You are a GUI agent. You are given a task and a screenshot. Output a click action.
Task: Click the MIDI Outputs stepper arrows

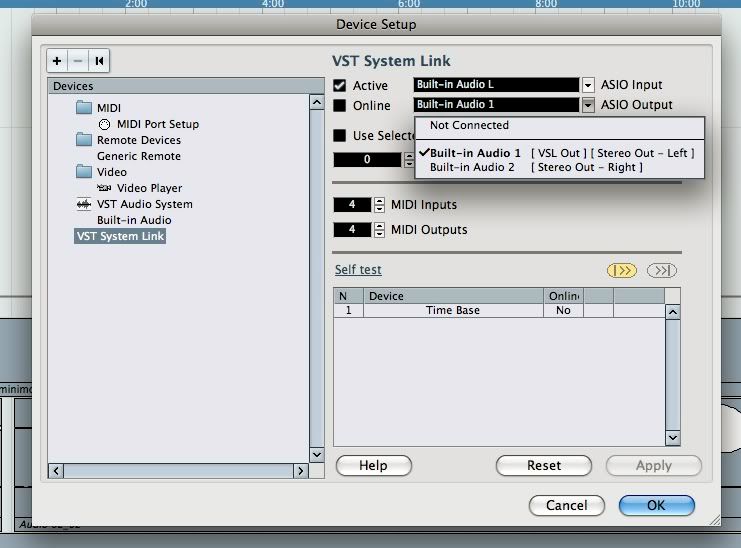click(379, 230)
